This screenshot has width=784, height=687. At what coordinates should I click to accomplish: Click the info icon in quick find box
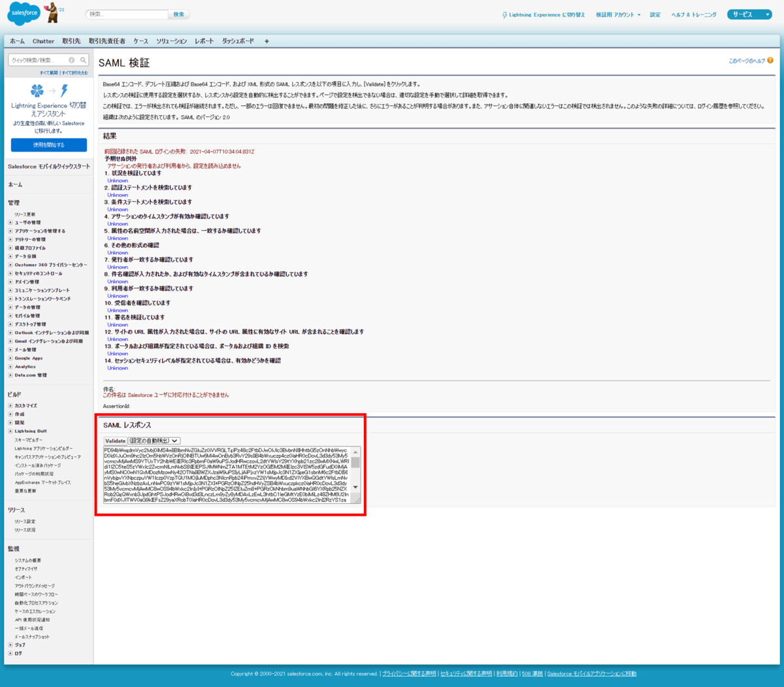coord(72,60)
